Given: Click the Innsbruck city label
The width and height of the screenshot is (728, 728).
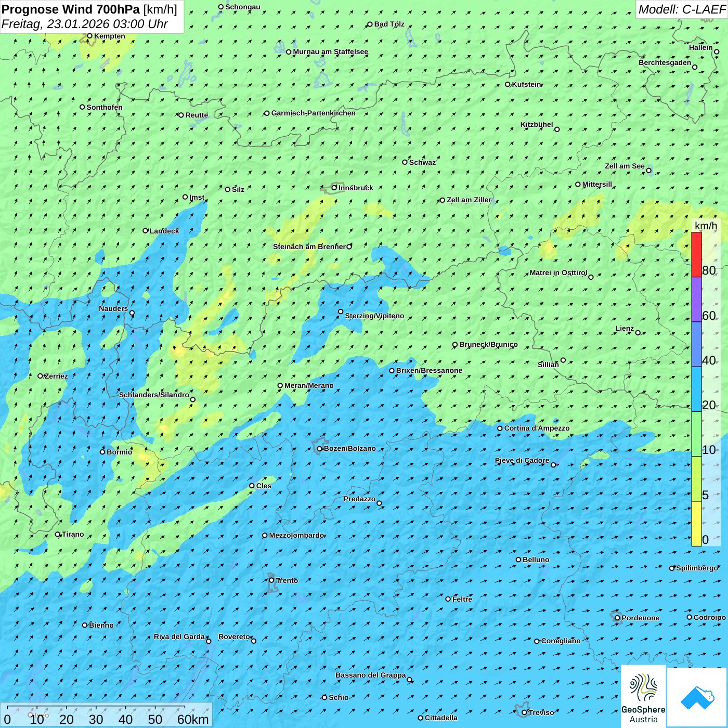Looking at the screenshot, I should click(356, 188).
